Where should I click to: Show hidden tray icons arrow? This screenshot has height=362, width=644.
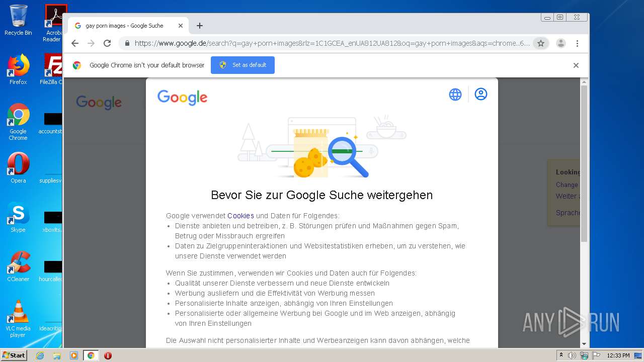tap(561, 355)
